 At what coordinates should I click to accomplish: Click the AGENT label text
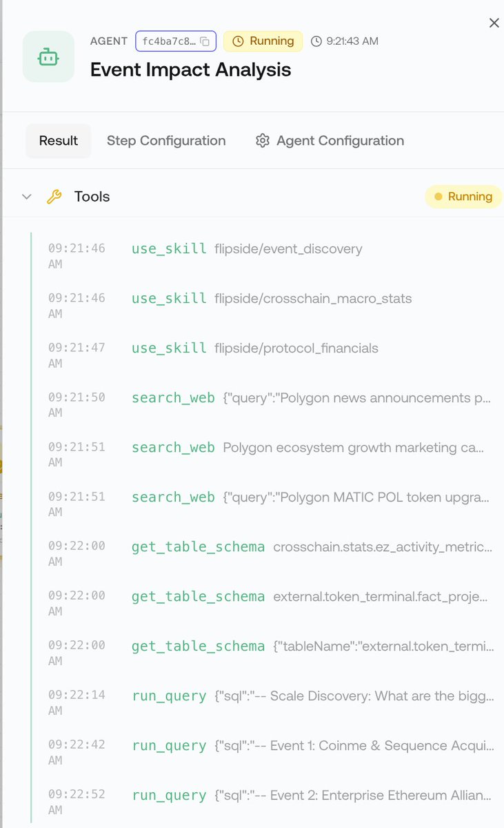(x=109, y=41)
